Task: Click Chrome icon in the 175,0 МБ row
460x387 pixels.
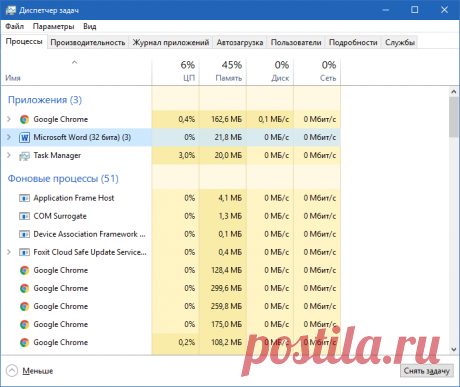Action: pos(24,324)
